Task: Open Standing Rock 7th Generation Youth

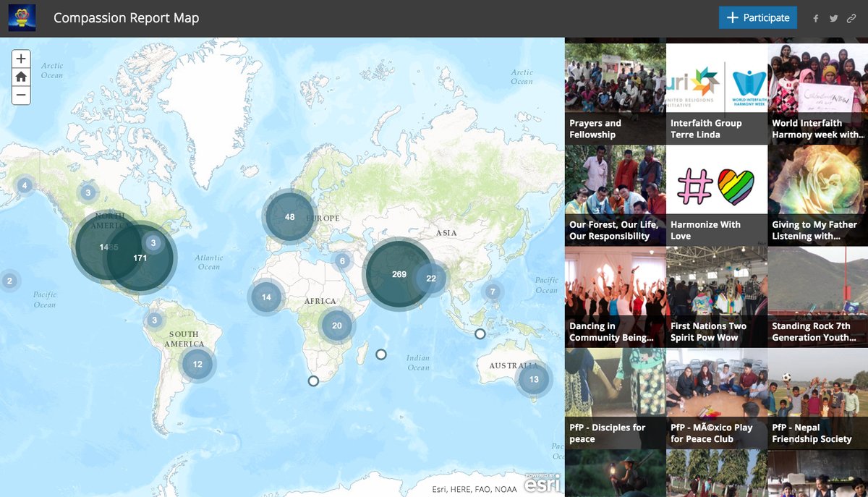Action: tap(818, 297)
